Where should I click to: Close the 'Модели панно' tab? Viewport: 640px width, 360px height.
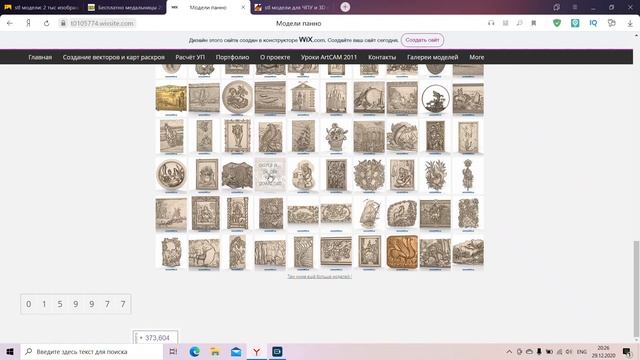click(x=243, y=7)
